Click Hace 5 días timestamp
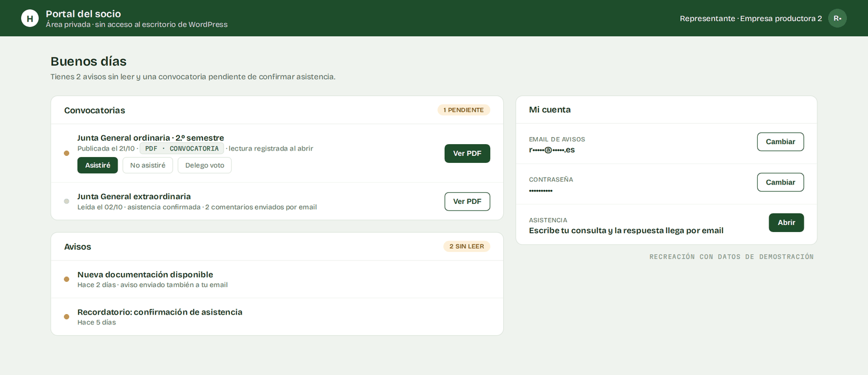This screenshot has width=868, height=375. point(97,322)
